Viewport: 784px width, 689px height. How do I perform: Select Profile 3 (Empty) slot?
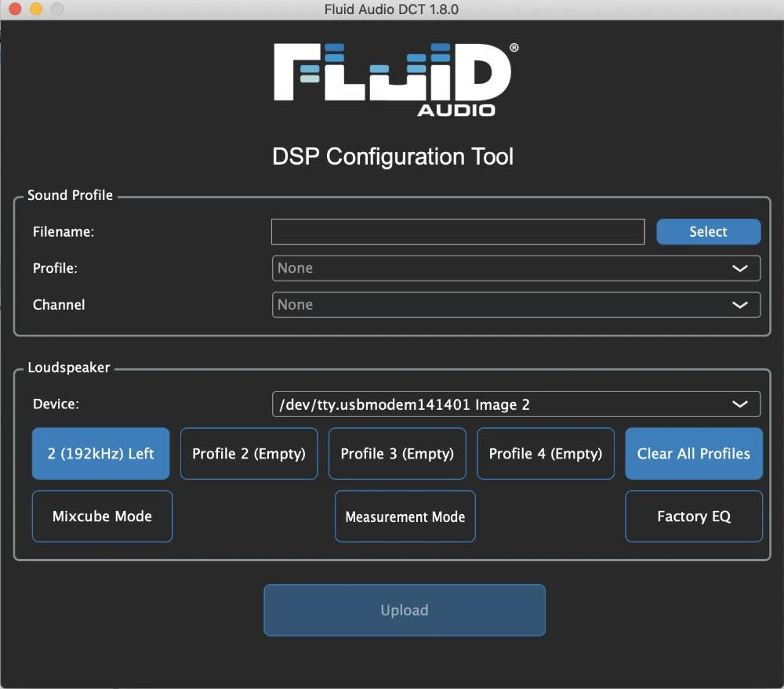click(x=397, y=453)
